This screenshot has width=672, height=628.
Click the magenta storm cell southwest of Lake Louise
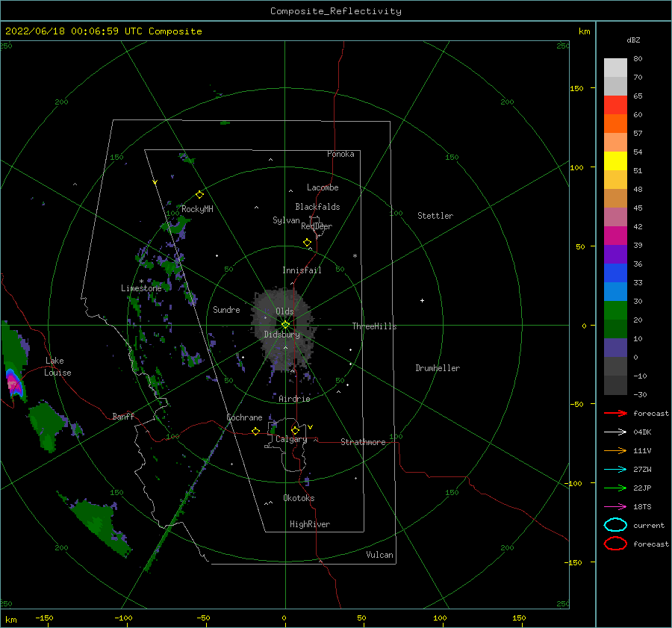click(x=13, y=384)
